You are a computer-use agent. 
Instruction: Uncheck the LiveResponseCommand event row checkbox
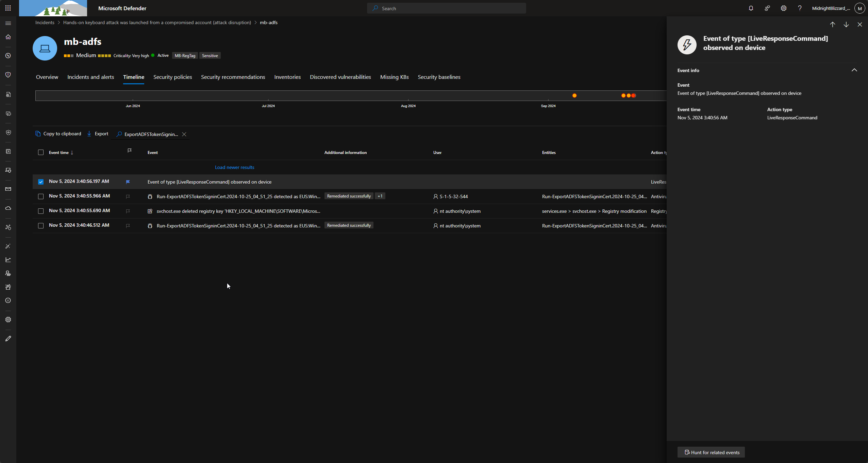(41, 182)
